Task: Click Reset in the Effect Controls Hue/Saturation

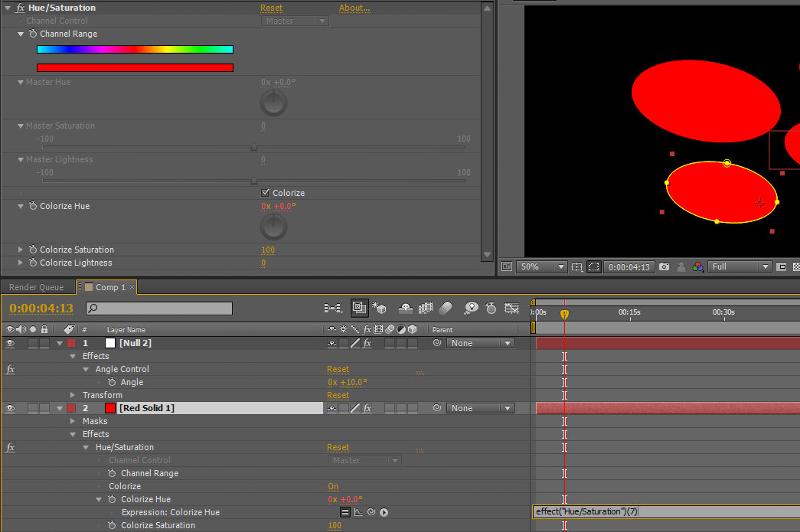Action: click(271, 8)
